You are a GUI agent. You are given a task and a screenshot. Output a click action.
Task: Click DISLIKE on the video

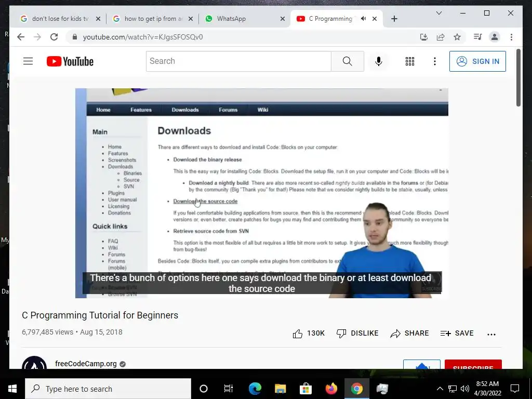(x=357, y=333)
